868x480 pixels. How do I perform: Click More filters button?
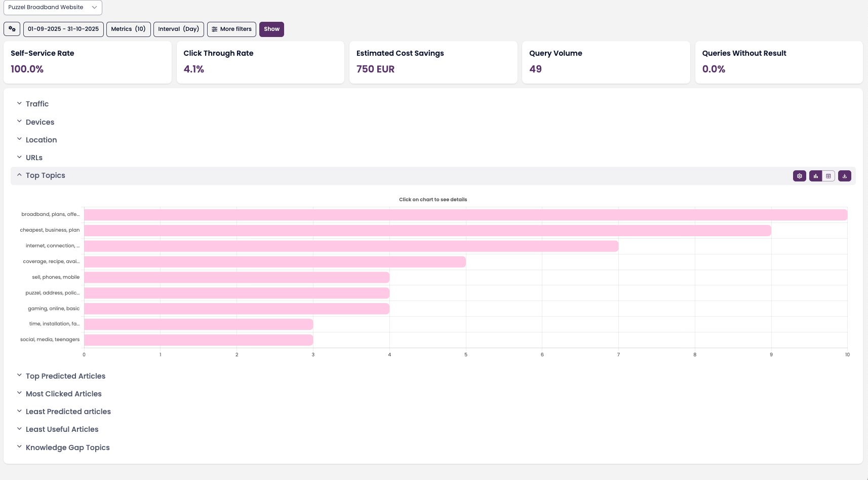pyautogui.click(x=231, y=29)
